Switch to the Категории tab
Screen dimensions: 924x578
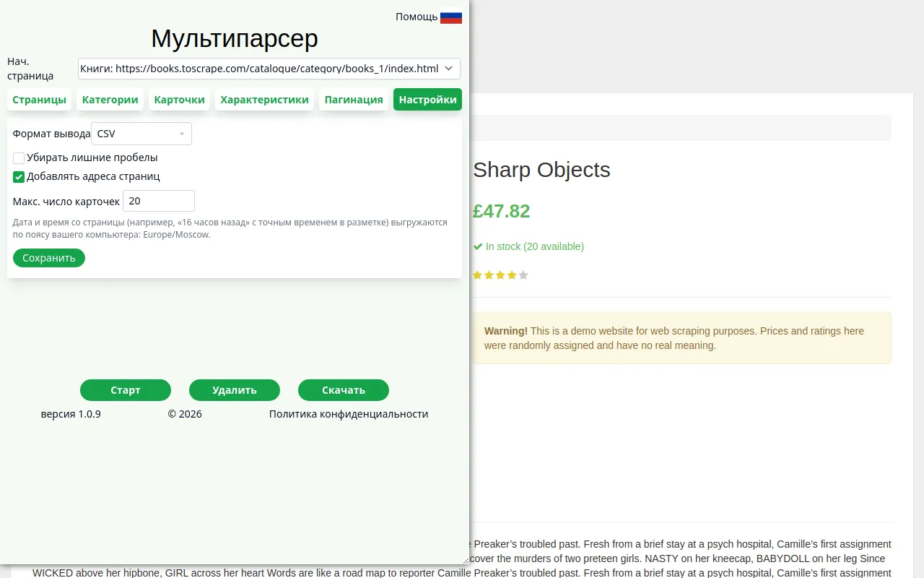pos(110,100)
